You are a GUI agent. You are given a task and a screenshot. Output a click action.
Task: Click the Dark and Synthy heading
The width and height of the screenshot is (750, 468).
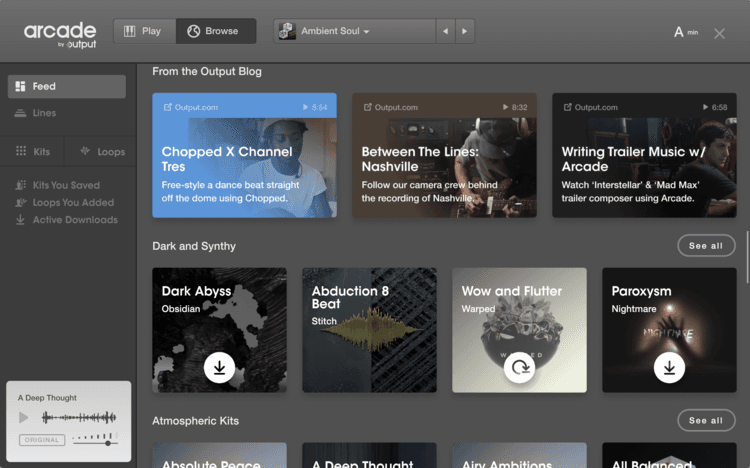194,246
